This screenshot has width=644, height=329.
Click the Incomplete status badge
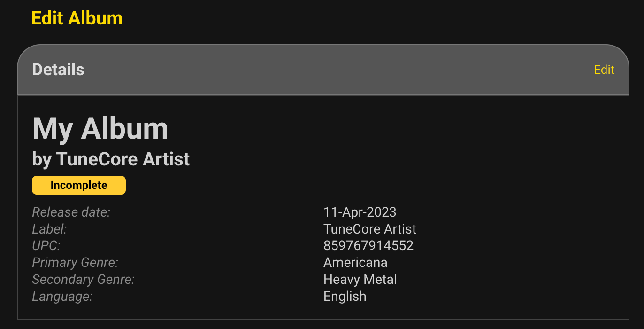point(79,185)
